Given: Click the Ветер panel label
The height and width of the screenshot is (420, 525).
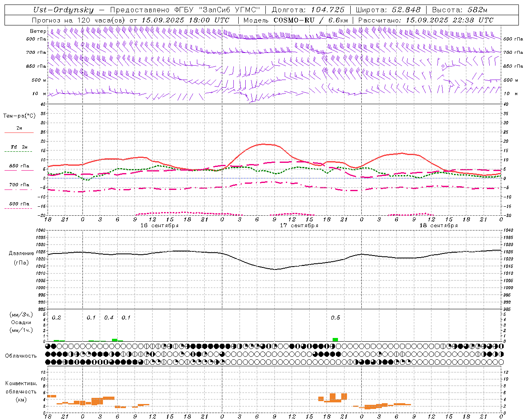Looking at the screenshot, I should point(38,31).
